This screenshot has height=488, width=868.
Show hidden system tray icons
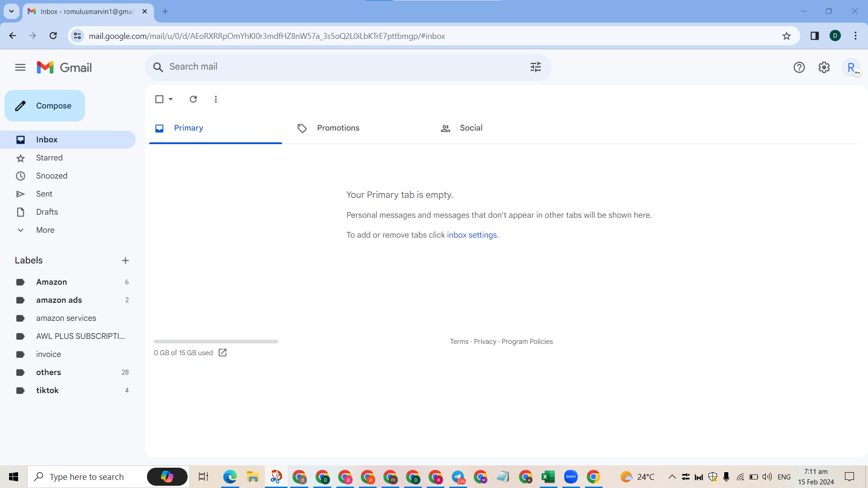tap(672, 477)
